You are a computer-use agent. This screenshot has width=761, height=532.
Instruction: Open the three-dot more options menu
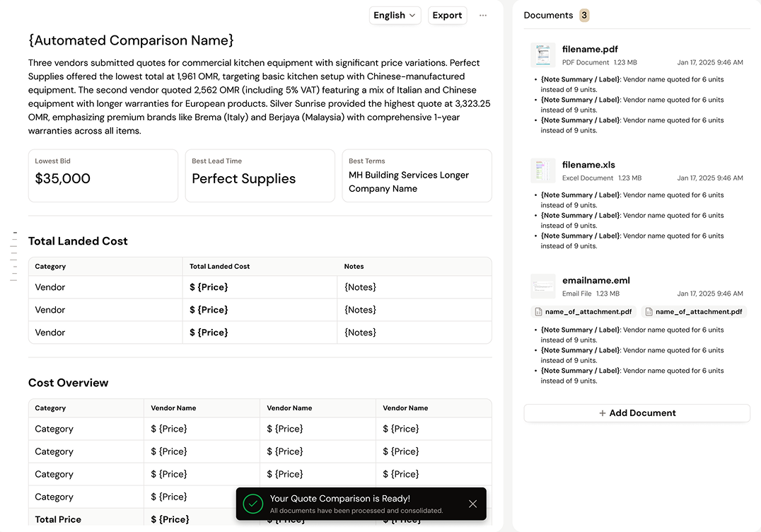pos(483,16)
